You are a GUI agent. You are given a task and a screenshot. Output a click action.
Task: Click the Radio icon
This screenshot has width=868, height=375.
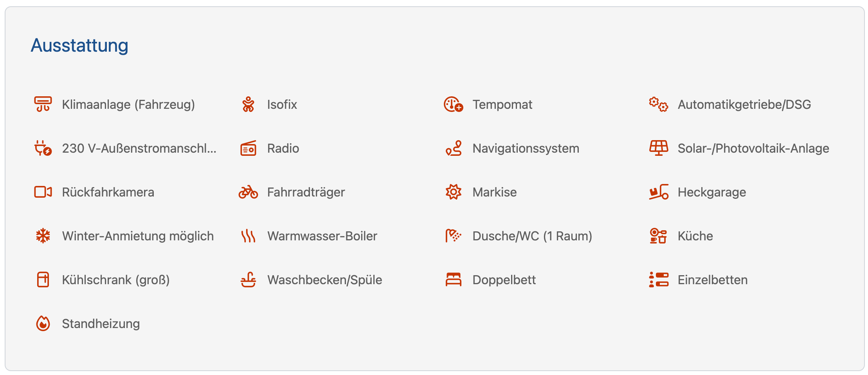248,148
